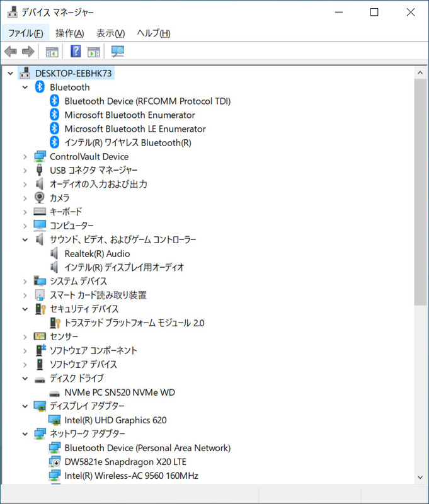The image size is (429, 504).
Task: Minimize the デバイス マネージャー window
Action: click(339, 12)
